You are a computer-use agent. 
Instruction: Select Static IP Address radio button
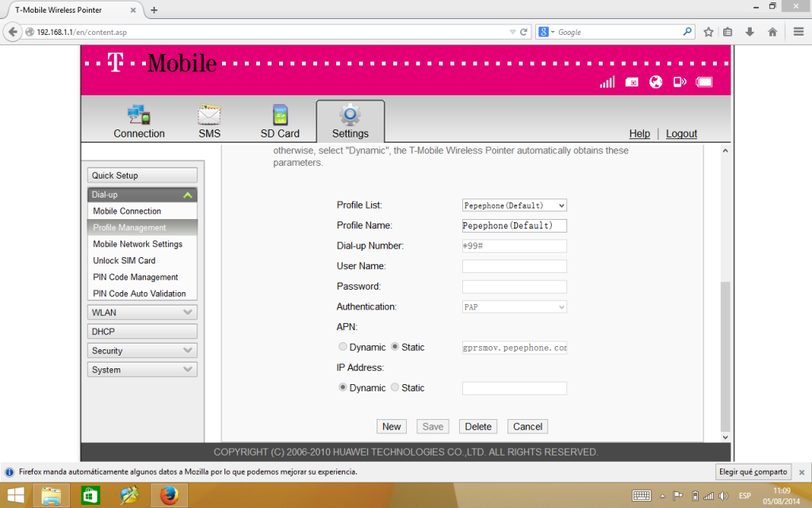point(395,388)
